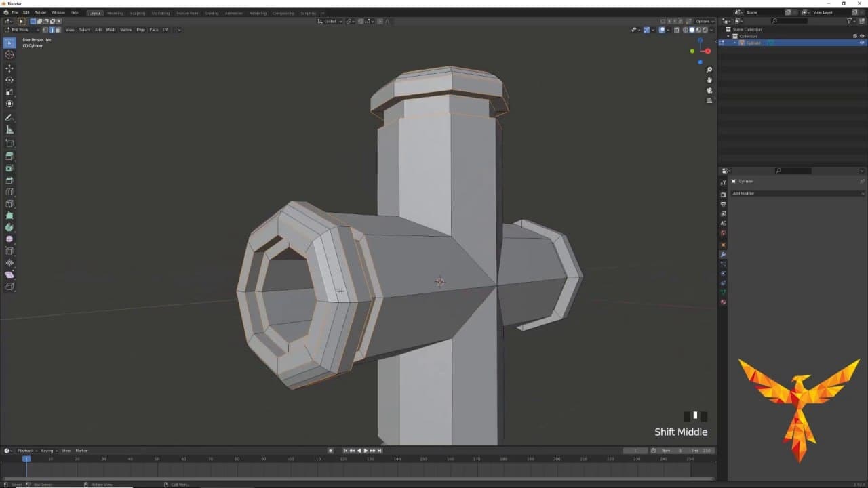
Task: Select the Bevel tool
Action: 9,180
